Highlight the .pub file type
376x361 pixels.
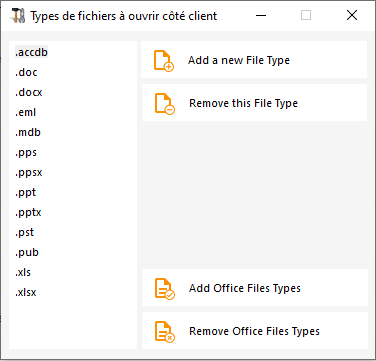[27, 252]
